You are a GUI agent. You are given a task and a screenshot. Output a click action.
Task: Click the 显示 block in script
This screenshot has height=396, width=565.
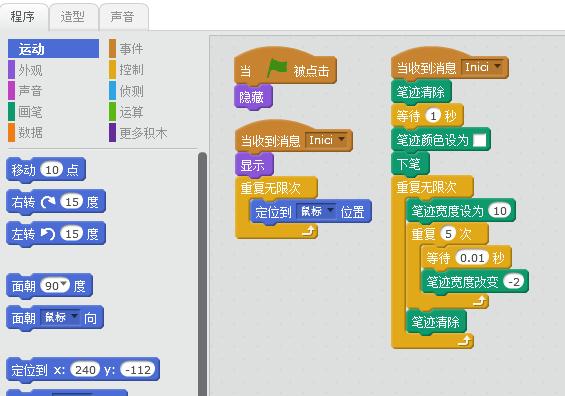pyautogui.click(x=254, y=165)
